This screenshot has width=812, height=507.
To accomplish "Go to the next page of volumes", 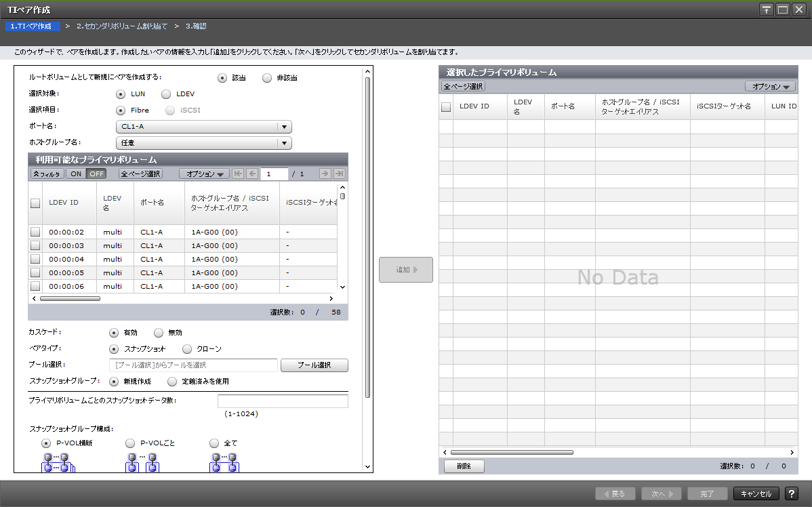I will coord(325,174).
